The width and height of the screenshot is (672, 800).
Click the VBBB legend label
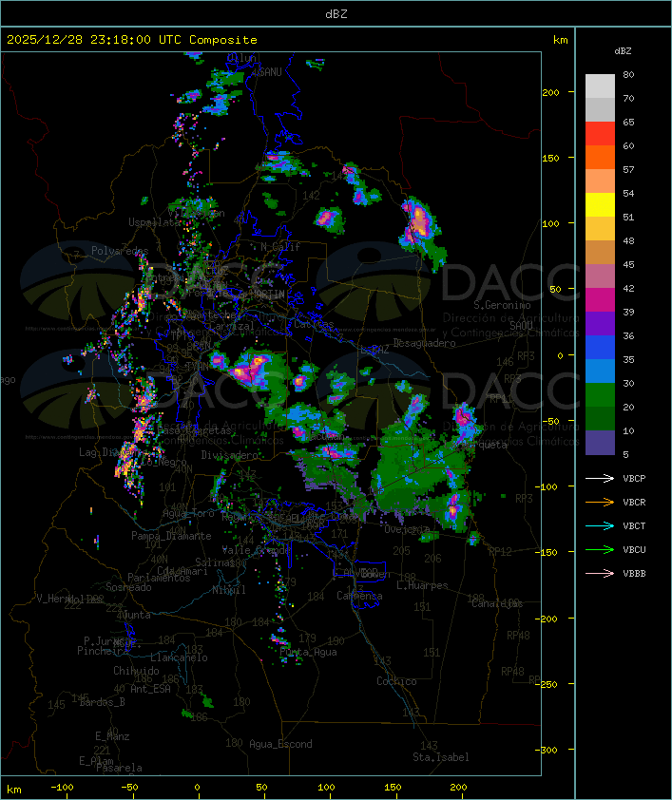tap(634, 574)
